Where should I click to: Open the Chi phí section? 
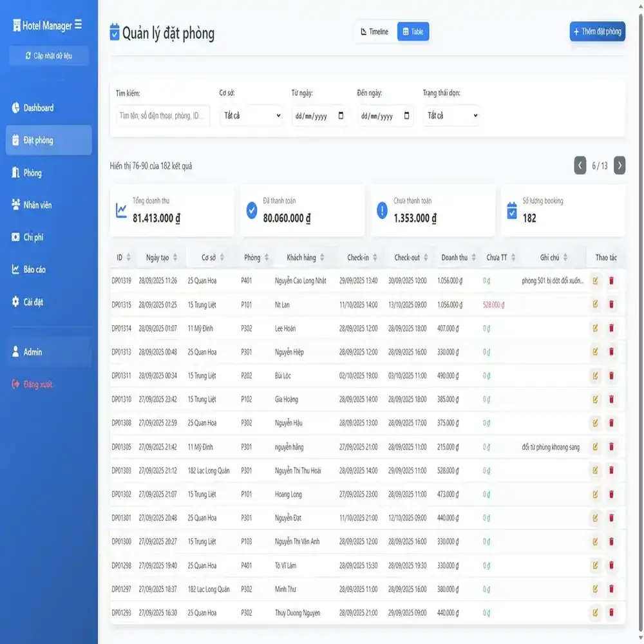[x=32, y=236]
